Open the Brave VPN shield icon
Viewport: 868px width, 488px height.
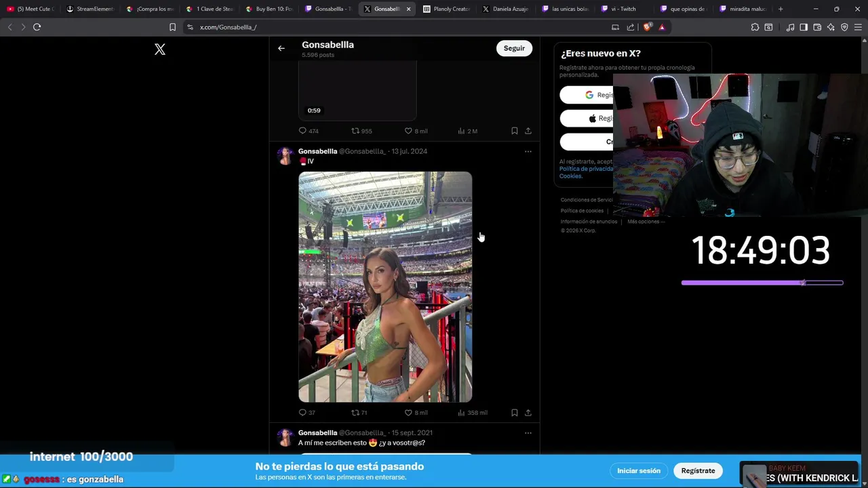click(844, 27)
